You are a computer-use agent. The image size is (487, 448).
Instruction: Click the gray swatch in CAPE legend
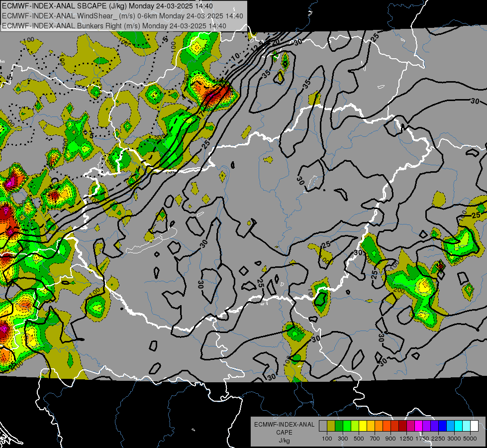tap(323, 426)
